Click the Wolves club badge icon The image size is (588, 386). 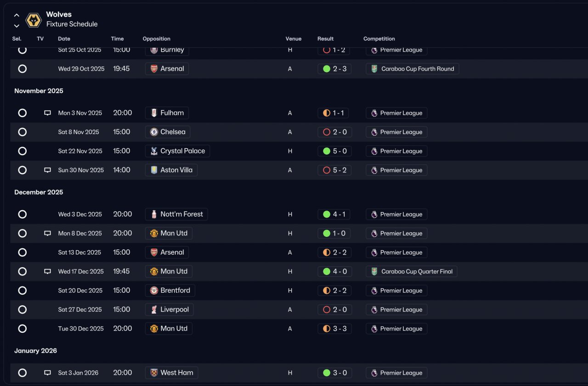pyautogui.click(x=34, y=20)
